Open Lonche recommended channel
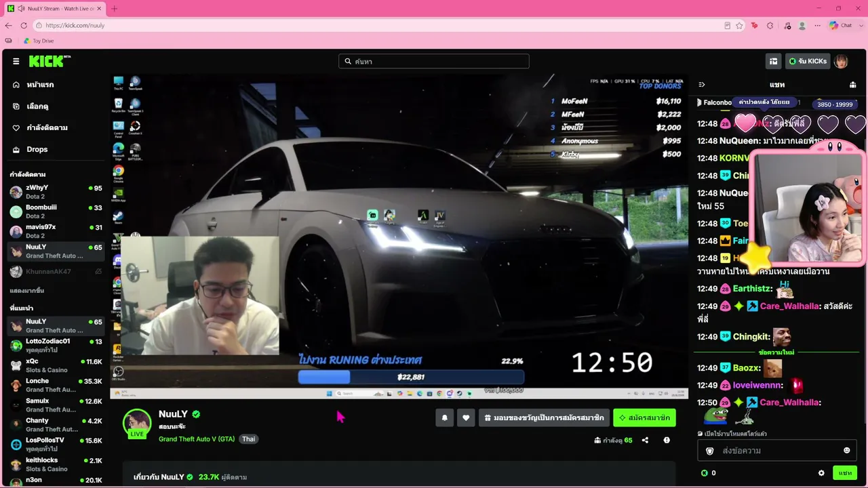Viewport: 868px width, 488px height. [56, 385]
